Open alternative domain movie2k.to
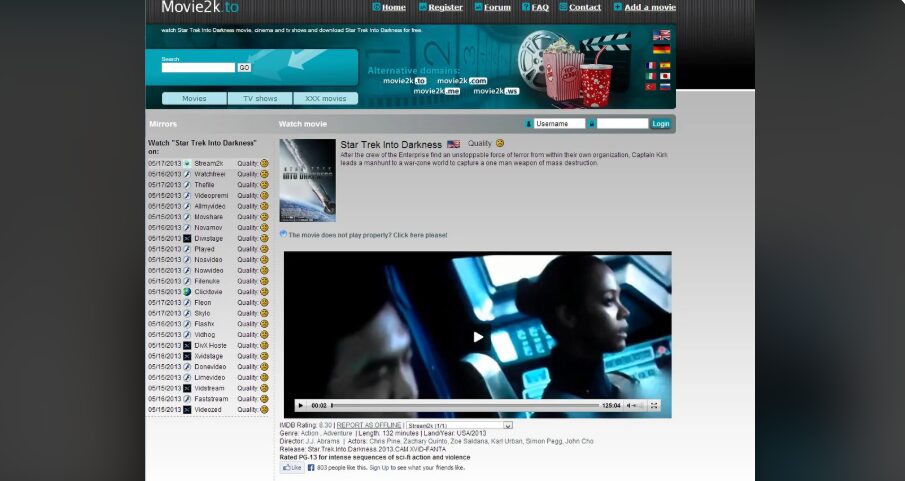Image resolution: width=905 pixels, height=481 pixels. [x=405, y=81]
